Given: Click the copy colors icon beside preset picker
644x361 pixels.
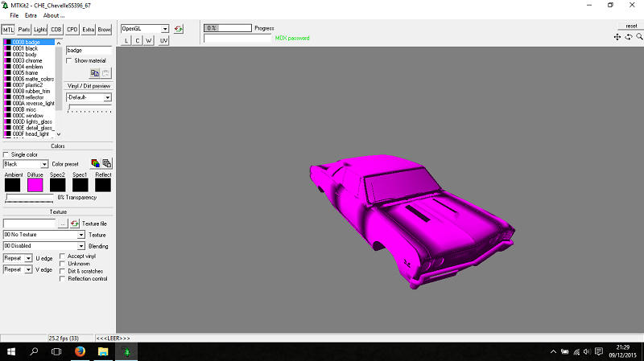Looking at the screenshot, I should tap(107, 163).
